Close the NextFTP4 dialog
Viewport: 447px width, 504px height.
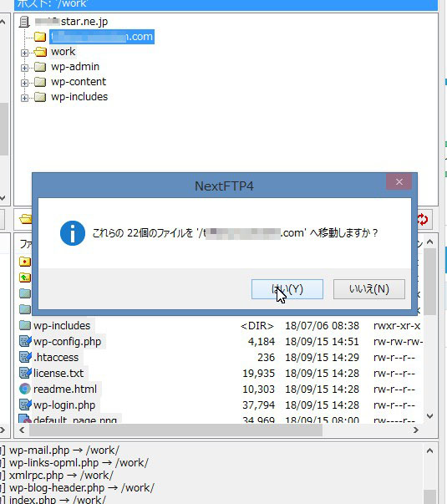pos(399,182)
